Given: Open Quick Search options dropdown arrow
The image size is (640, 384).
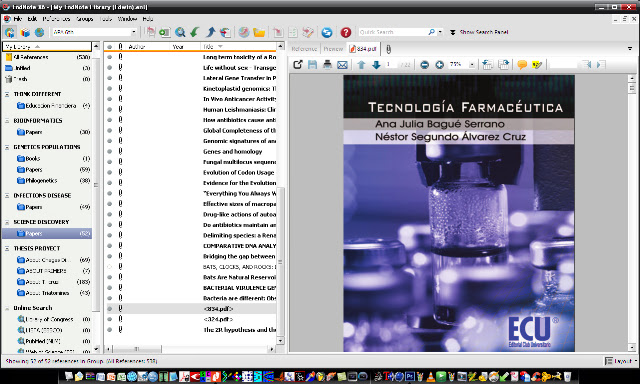Looking at the screenshot, I should 440,32.
